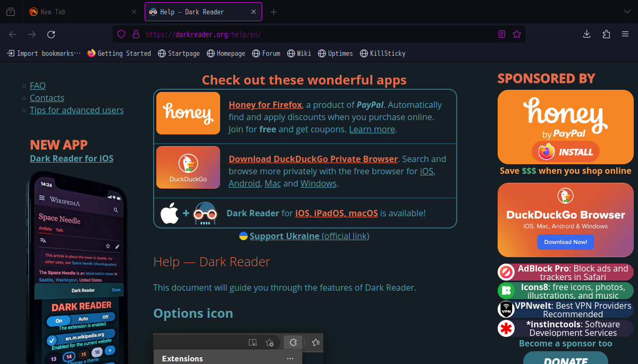The image size is (638, 364).
Task: Reload the current page
Action: (51, 34)
